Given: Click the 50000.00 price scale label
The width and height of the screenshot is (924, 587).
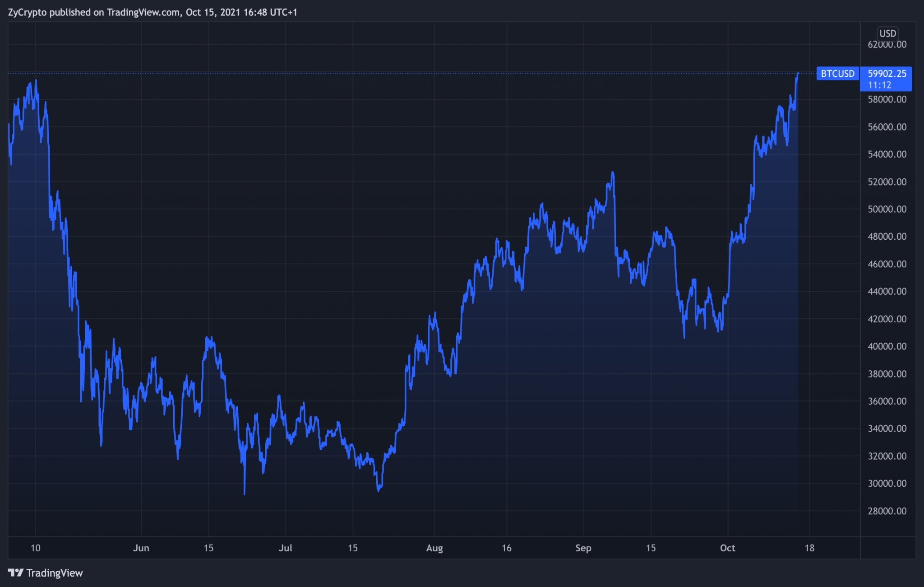Looking at the screenshot, I should [x=887, y=209].
